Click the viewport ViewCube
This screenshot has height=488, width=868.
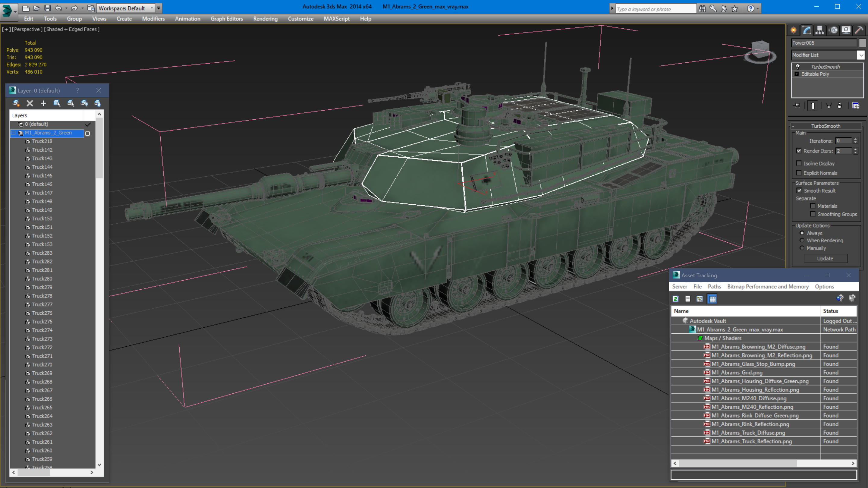[760, 52]
